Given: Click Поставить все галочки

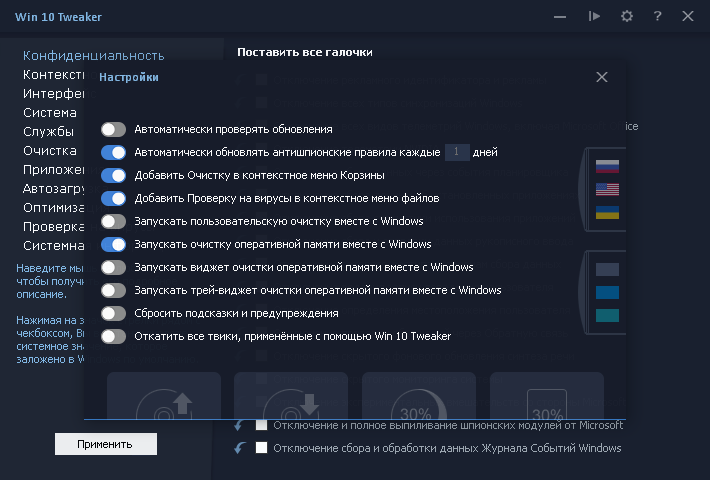Looking at the screenshot, I should point(305,53).
